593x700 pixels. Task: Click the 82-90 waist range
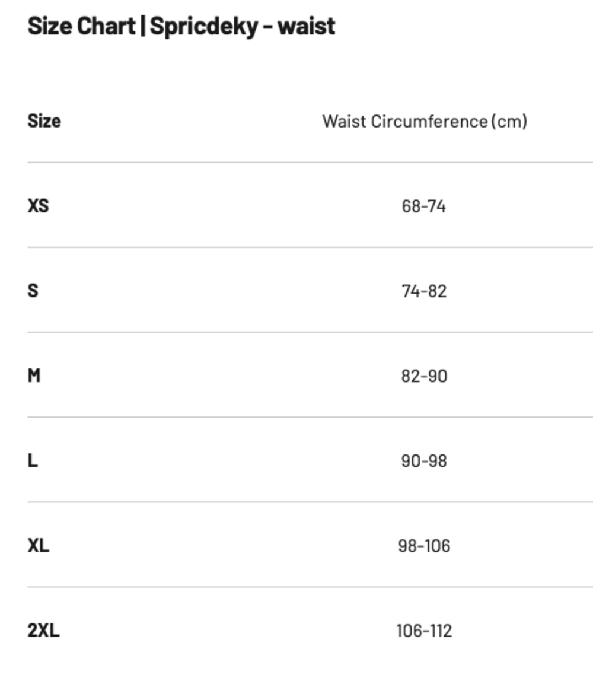click(x=423, y=376)
